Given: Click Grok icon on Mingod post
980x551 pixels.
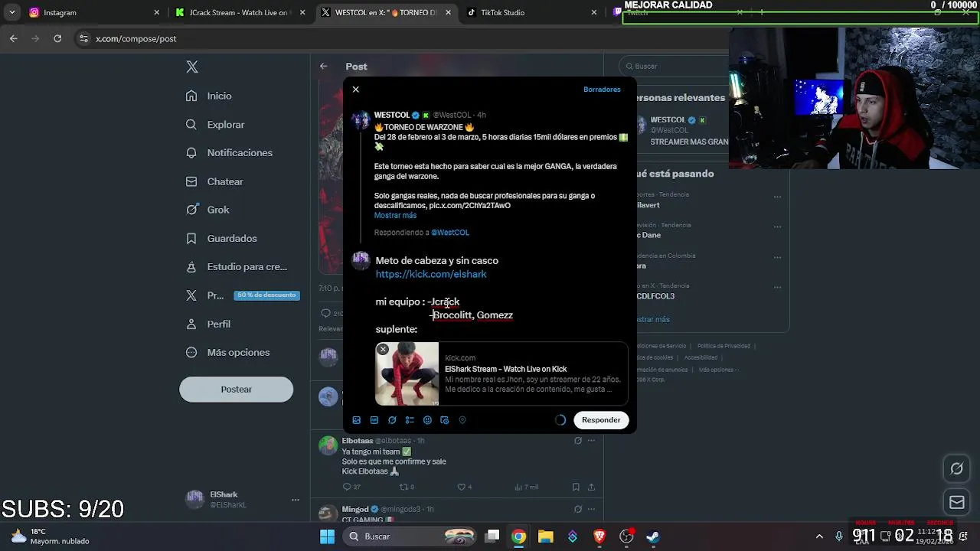Looking at the screenshot, I should (x=578, y=509).
